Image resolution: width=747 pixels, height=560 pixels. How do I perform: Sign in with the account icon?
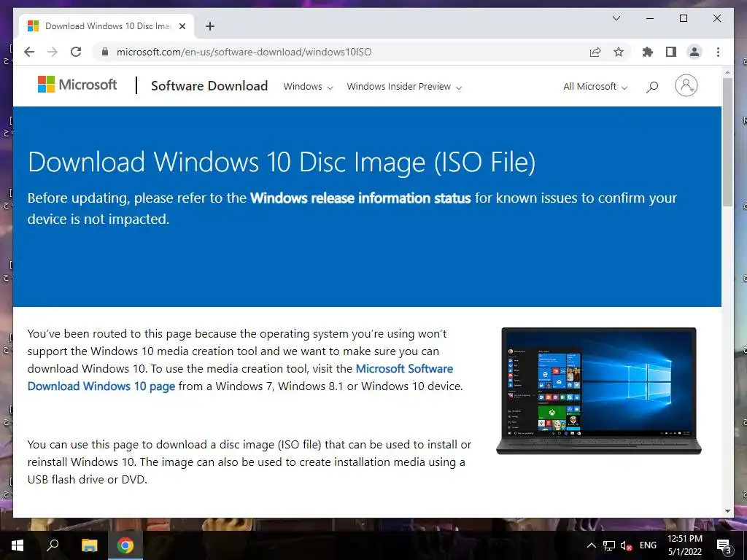coord(686,86)
